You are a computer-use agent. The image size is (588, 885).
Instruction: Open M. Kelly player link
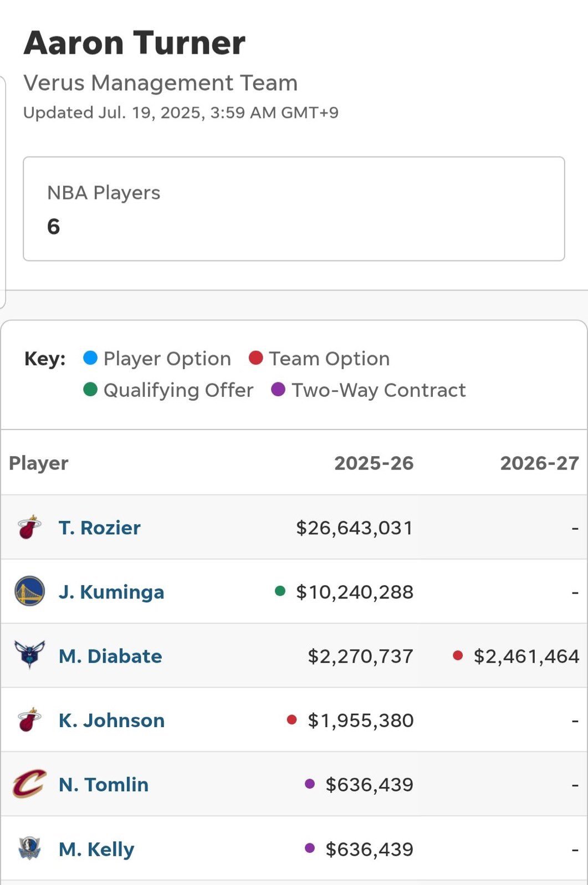tap(96, 850)
